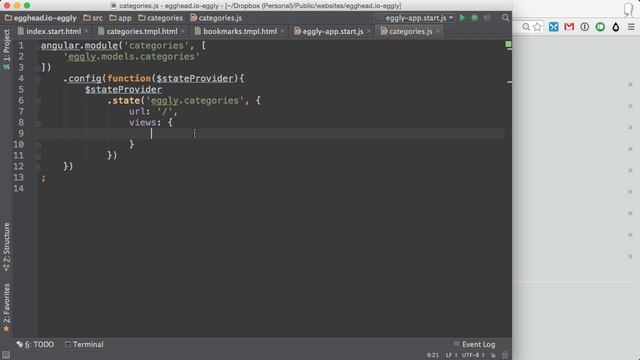
Task: Open the 6: TODO tool window
Action: [x=35, y=344]
